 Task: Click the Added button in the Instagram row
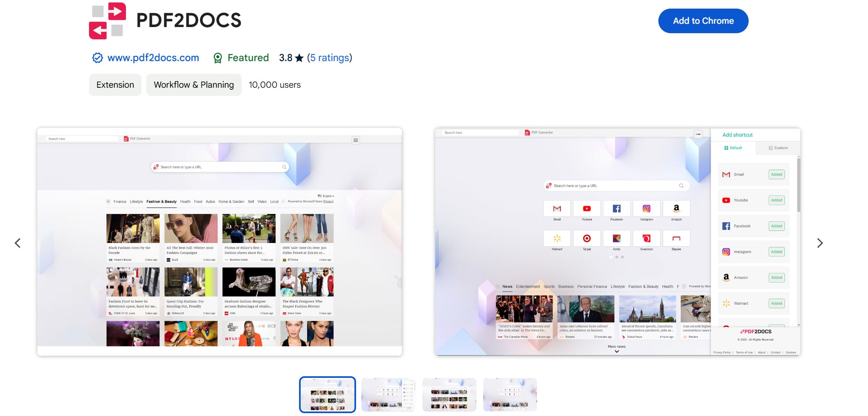(777, 252)
